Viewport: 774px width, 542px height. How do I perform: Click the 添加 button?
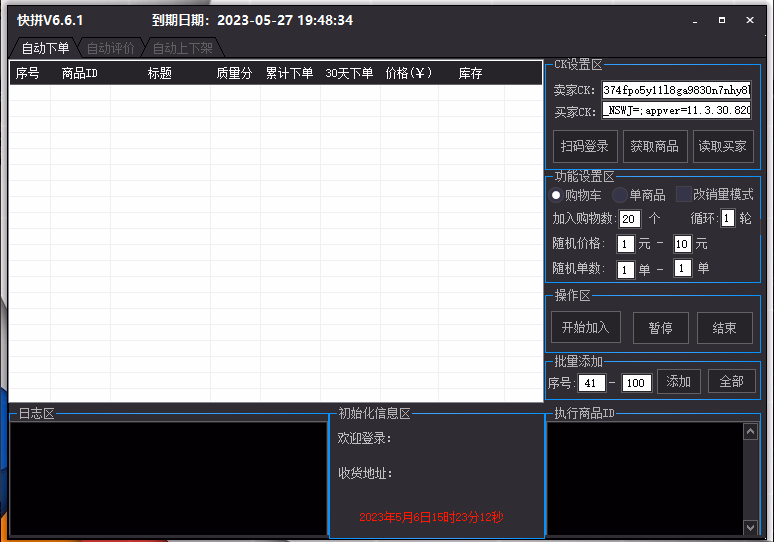679,382
